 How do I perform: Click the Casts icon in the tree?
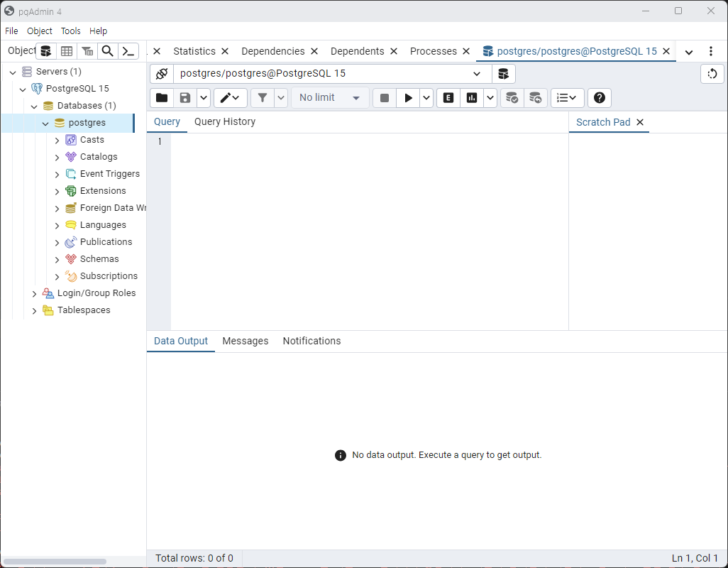pos(71,140)
